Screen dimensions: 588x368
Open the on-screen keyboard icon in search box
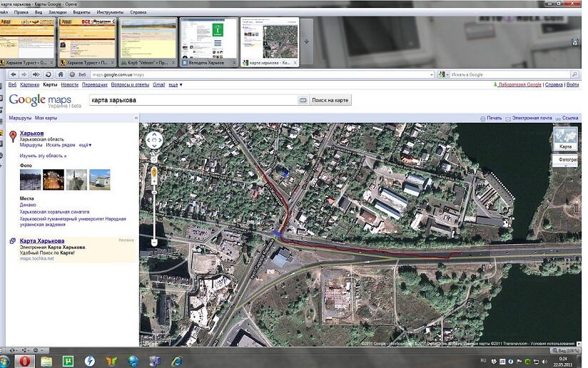coord(303,100)
